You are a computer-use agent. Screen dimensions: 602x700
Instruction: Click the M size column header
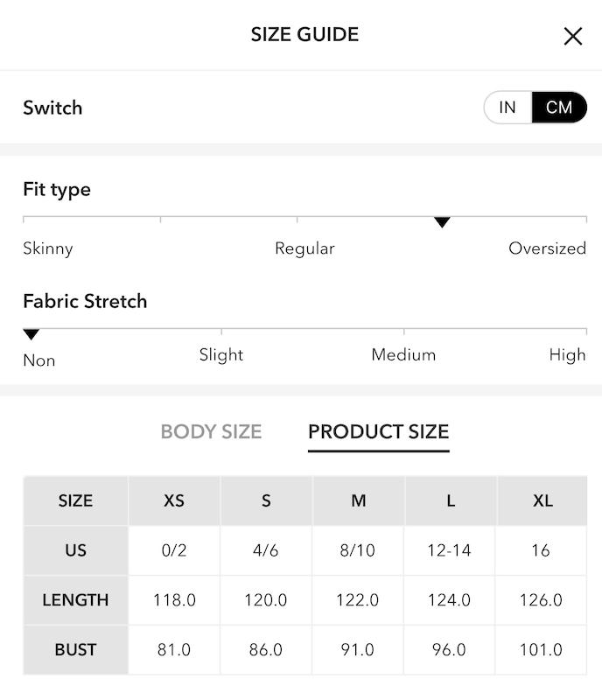358,500
